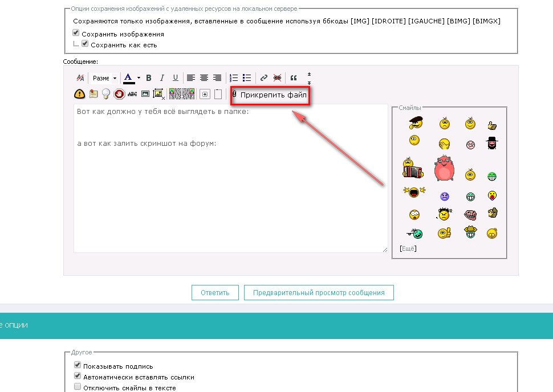Screen dimensions: 553x392
Task: Toggle bold text formatting
Action: tap(149, 78)
